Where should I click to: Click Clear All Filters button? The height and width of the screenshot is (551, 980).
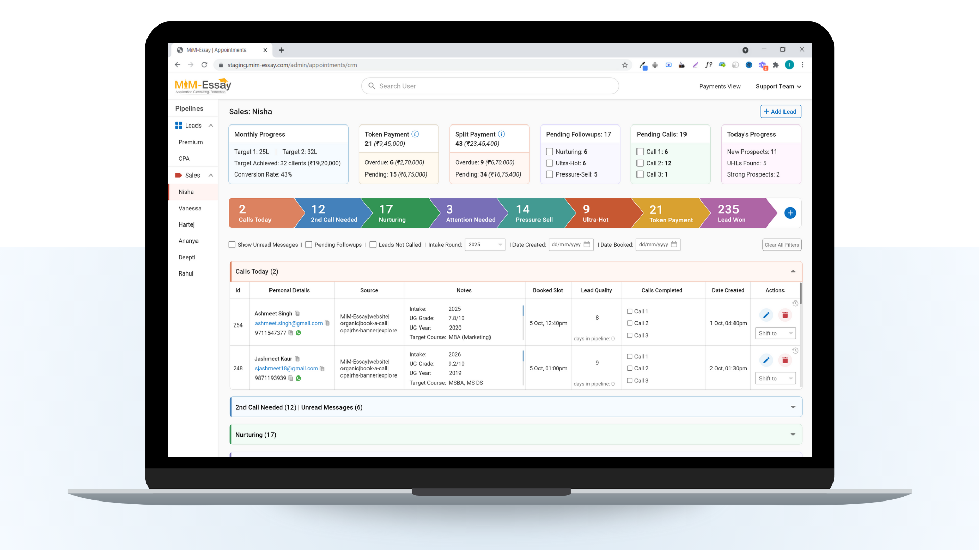(x=781, y=245)
